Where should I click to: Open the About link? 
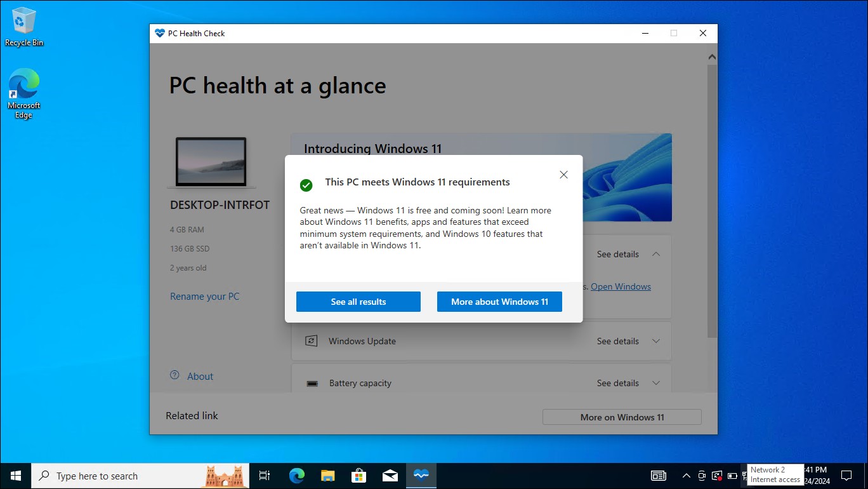click(200, 377)
